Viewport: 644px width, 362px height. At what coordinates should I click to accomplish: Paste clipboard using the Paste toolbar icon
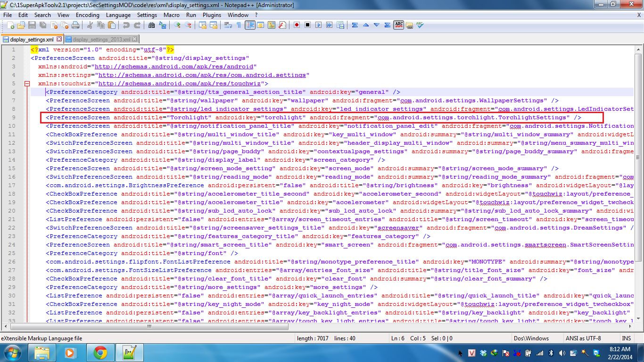point(111,25)
